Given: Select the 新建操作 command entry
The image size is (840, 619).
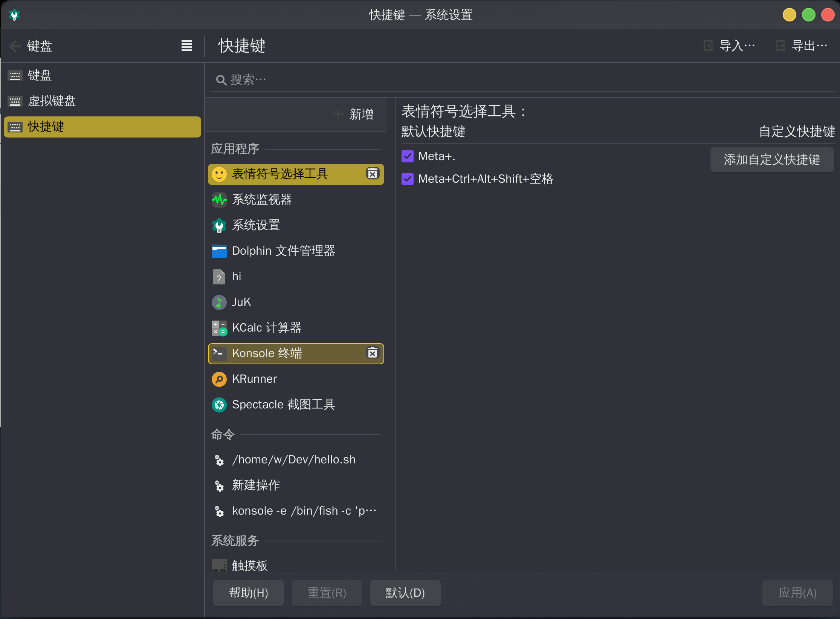Looking at the screenshot, I should point(296,485).
